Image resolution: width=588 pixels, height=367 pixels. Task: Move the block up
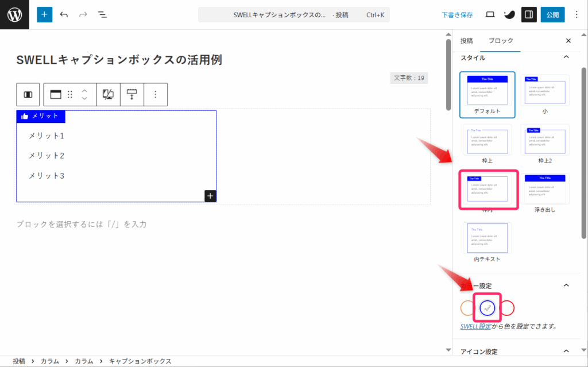(x=84, y=91)
